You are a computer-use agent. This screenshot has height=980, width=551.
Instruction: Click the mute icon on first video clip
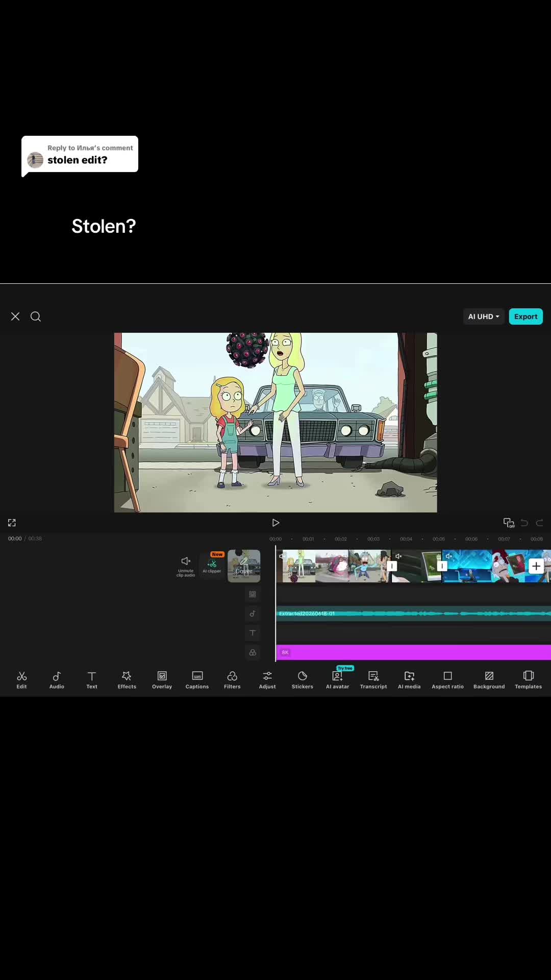click(282, 556)
